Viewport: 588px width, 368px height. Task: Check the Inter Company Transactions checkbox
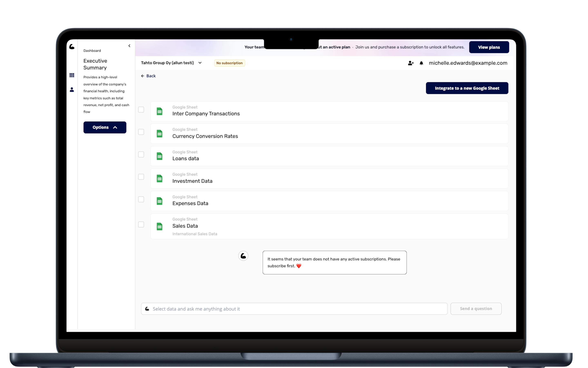141,110
